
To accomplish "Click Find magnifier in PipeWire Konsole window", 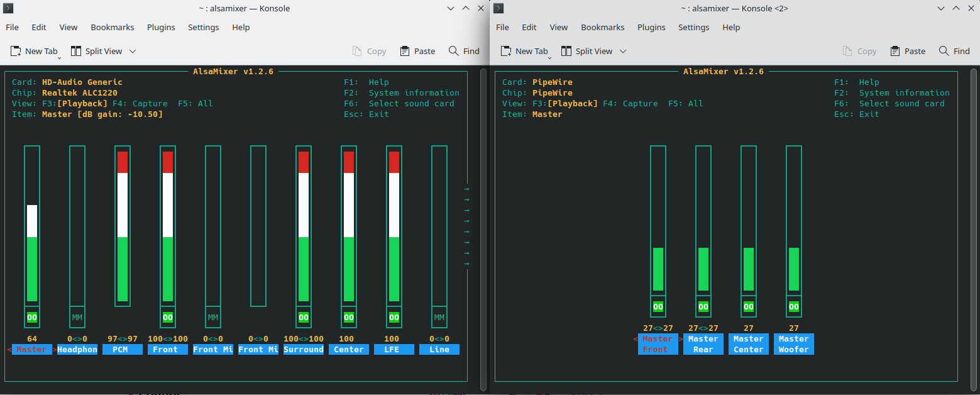I will (x=944, y=51).
